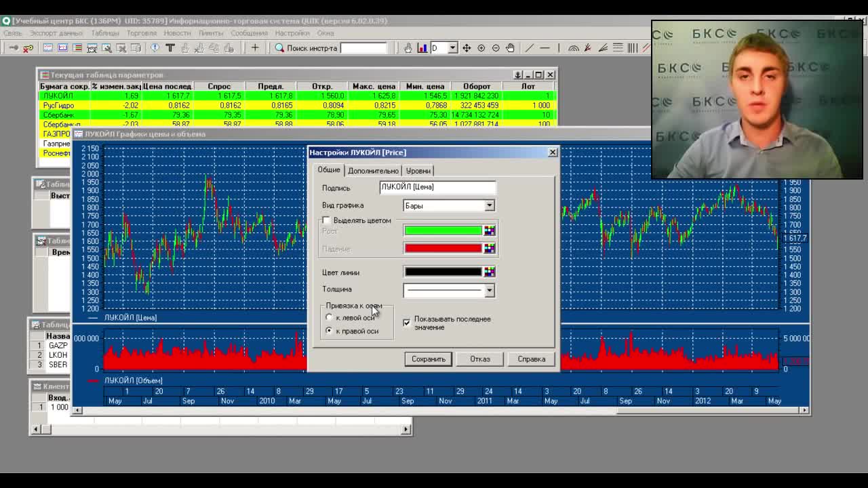Open the Вид графика dropdown
Screen dimensions: 868x488
tap(490, 205)
